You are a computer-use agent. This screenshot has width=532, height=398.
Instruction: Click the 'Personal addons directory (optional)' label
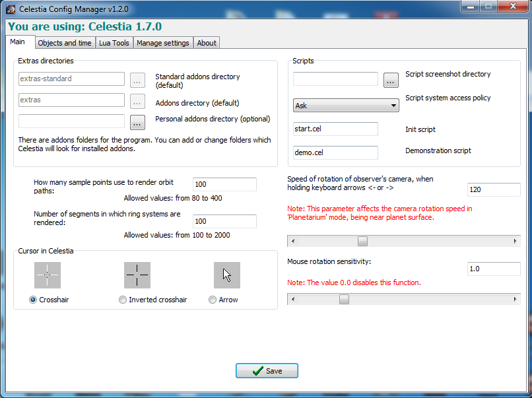(213, 119)
